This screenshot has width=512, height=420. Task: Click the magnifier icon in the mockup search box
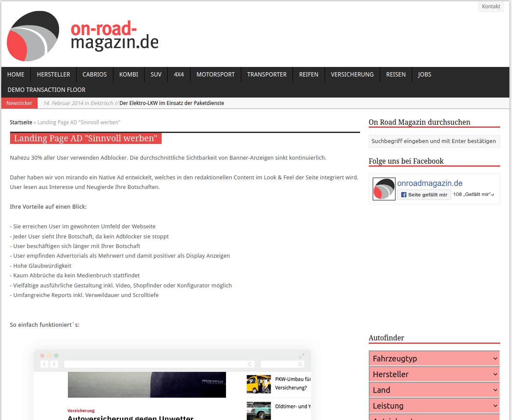tap(300, 364)
